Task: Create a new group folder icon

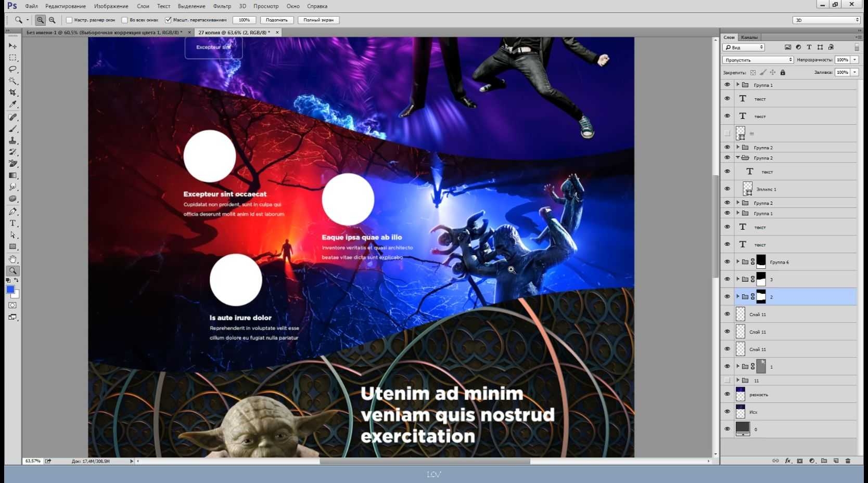Action: click(x=824, y=461)
